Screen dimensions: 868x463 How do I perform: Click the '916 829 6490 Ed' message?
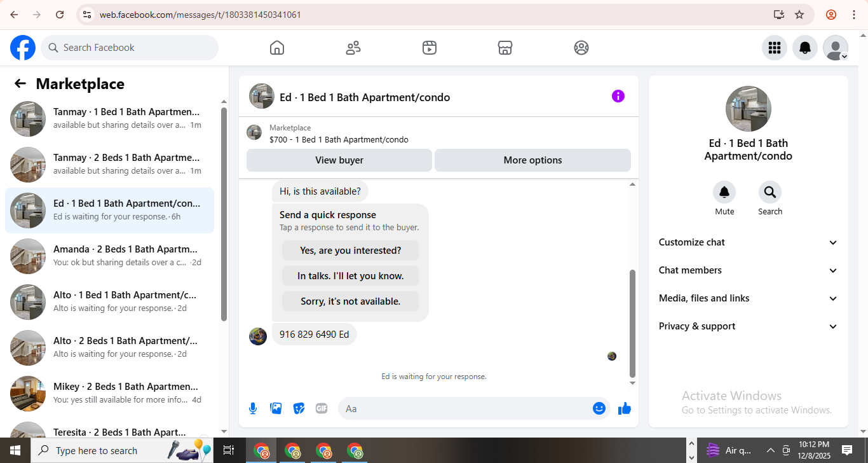click(315, 335)
